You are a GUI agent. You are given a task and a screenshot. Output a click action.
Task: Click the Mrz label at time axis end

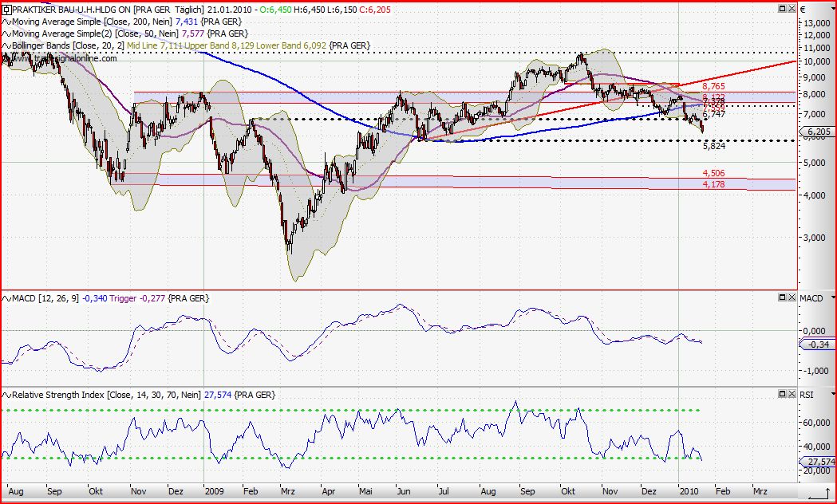click(760, 491)
